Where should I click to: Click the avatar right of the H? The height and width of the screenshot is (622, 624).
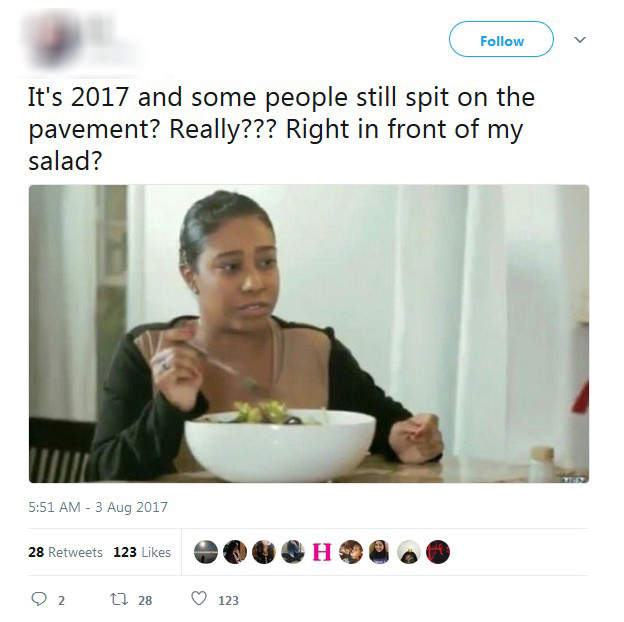(351, 552)
